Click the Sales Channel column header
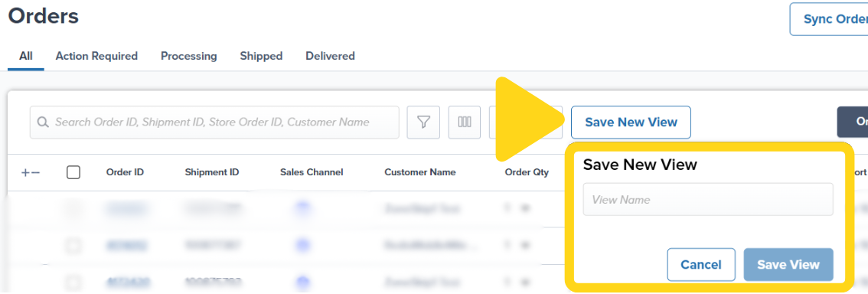The width and height of the screenshot is (868, 294). coord(312,172)
